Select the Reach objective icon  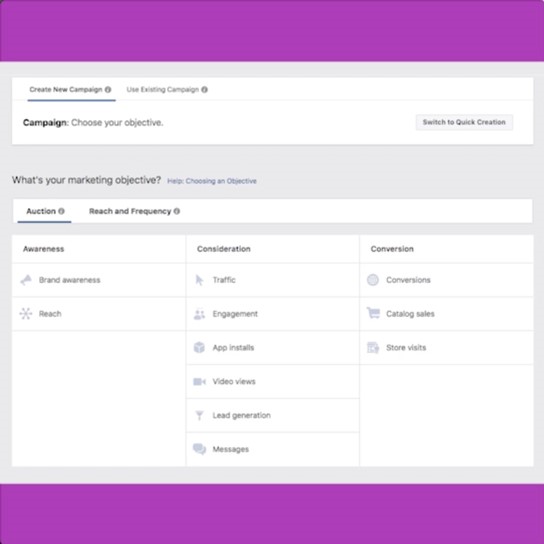coord(26,314)
